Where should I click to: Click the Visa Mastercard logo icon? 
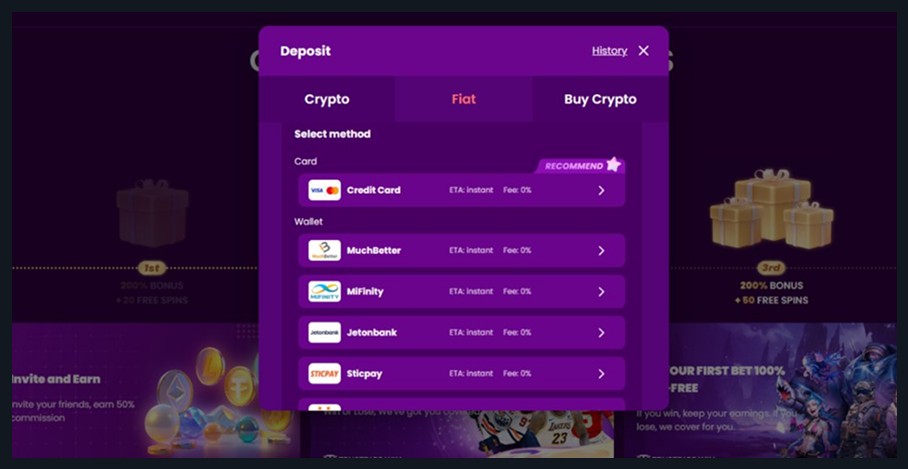(x=324, y=190)
